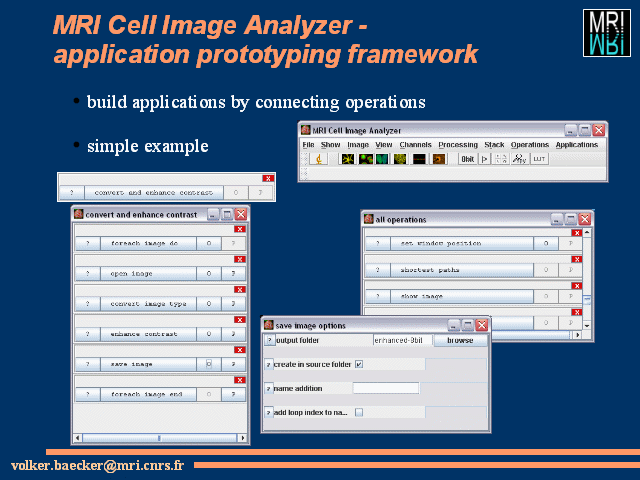Click the browse button in save image options

460,340
